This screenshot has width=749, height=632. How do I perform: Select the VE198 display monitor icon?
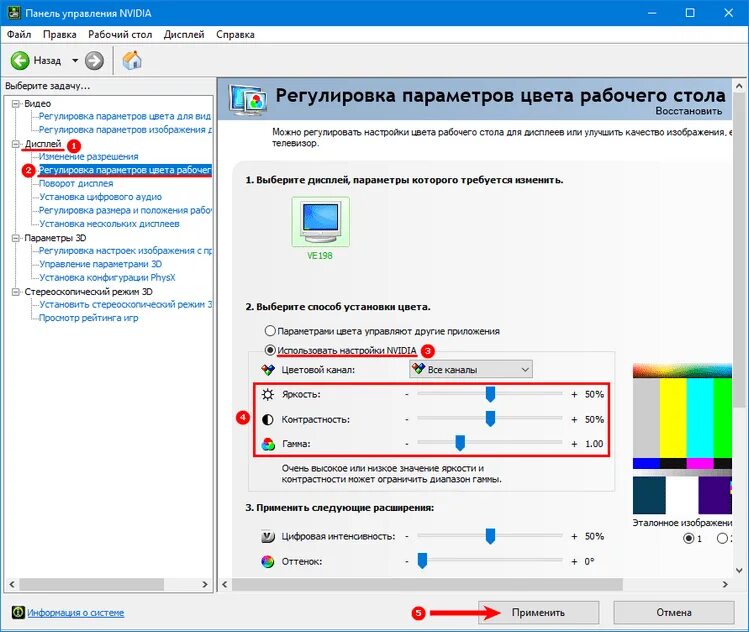point(320,222)
